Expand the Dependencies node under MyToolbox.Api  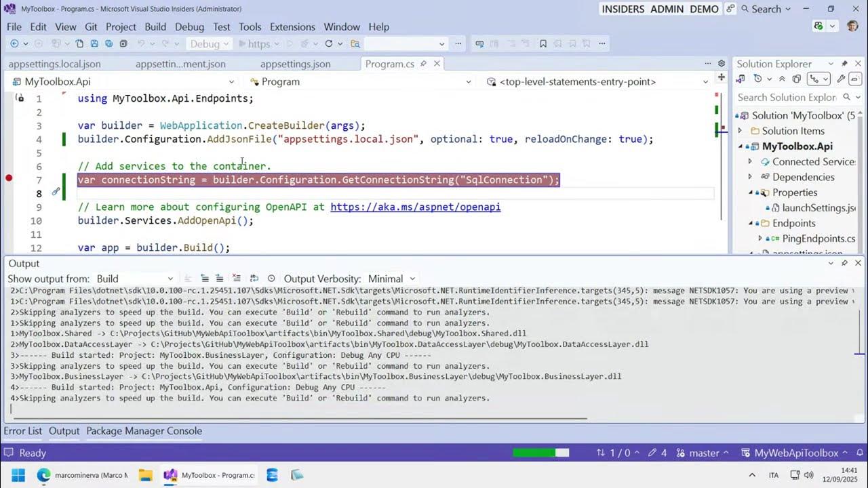click(750, 177)
